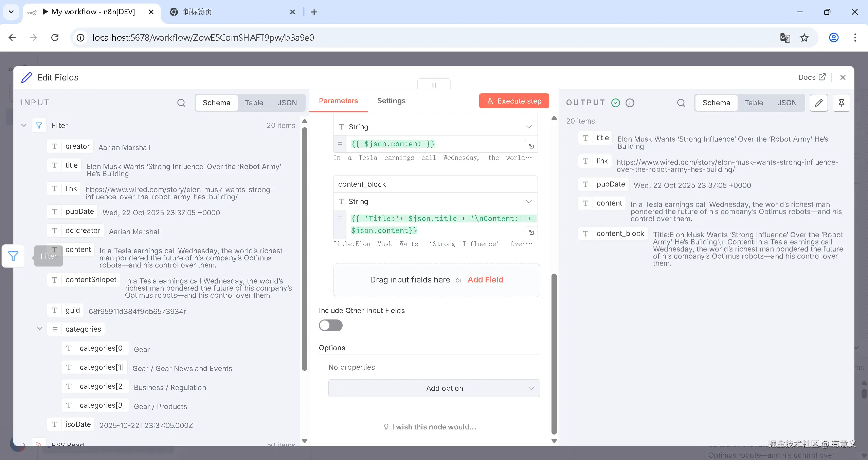Open expression editor for $json.content value
Viewport: 868px width, 460px height.
pos(531,146)
